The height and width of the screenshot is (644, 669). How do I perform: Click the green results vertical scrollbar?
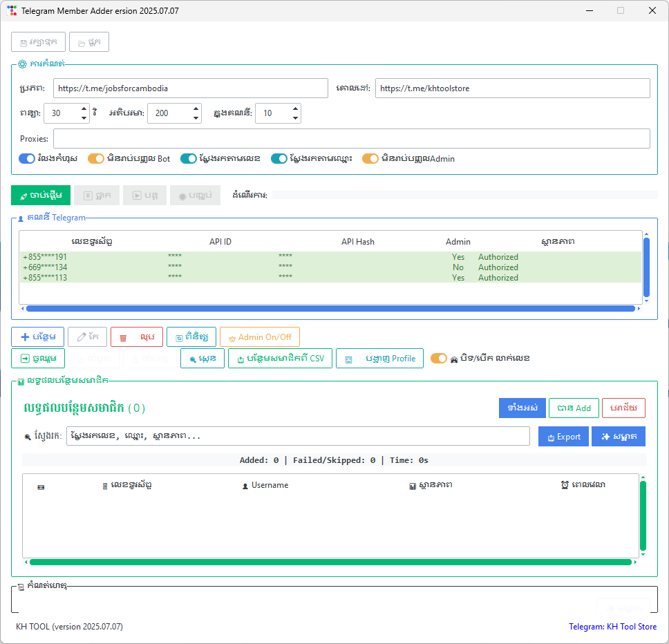643,515
